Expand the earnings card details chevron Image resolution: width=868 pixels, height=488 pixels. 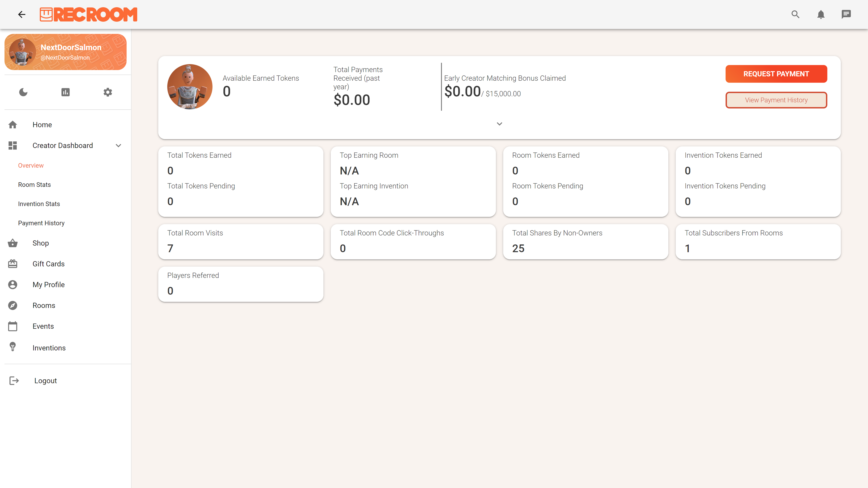(499, 124)
